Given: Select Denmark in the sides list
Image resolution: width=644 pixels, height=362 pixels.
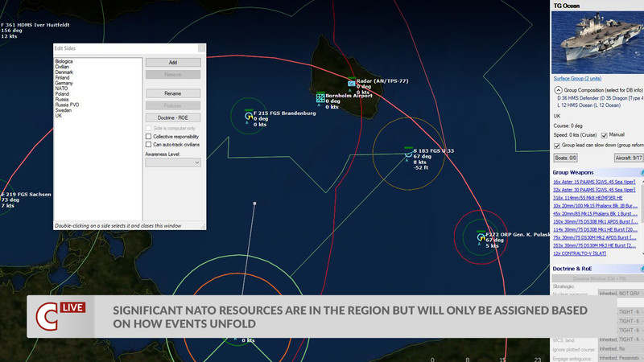Looking at the screenshot, I should [x=64, y=72].
